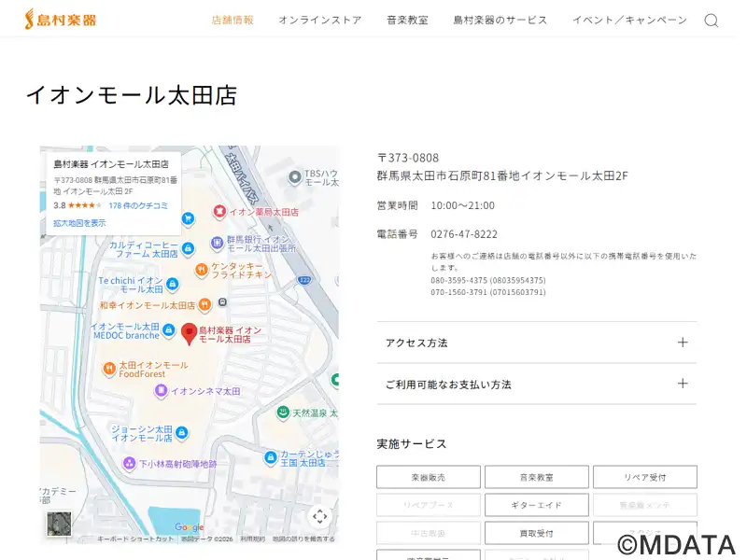This screenshot has width=747, height=560.
Task: Open the map camera controls compass icon
Action: click(x=319, y=516)
